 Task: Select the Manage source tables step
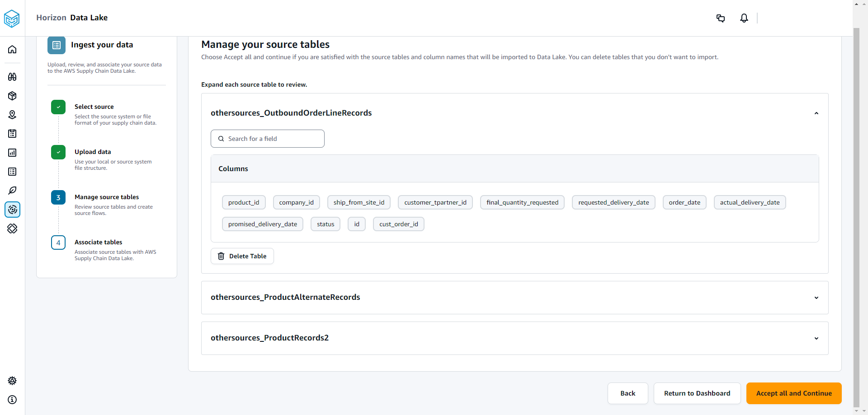[x=107, y=197]
